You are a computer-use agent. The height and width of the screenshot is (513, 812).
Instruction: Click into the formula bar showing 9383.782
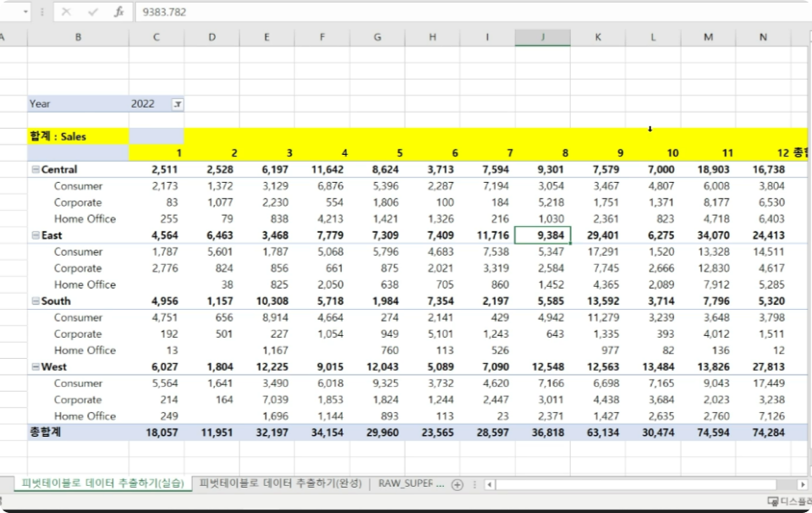472,12
